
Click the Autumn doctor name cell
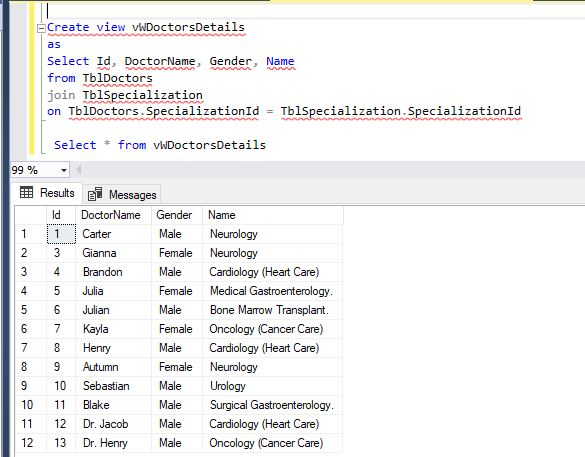[x=113, y=367]
